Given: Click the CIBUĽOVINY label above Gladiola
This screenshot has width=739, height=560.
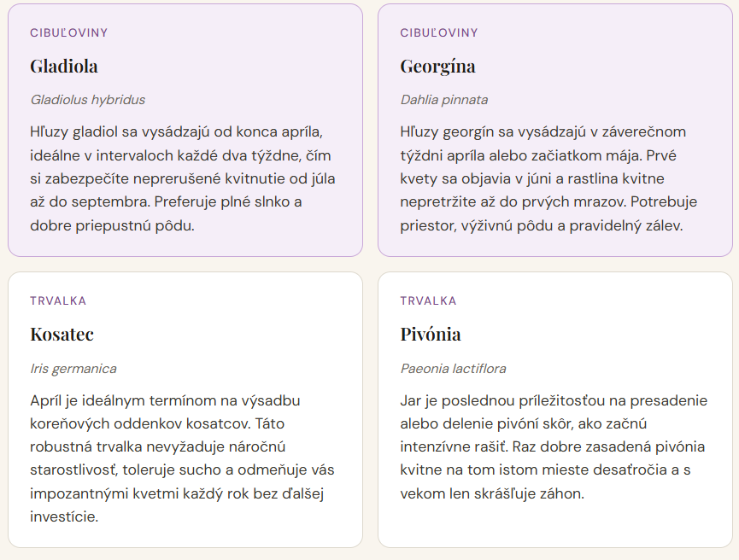Looking at the screenshot, I should [69, 32].
